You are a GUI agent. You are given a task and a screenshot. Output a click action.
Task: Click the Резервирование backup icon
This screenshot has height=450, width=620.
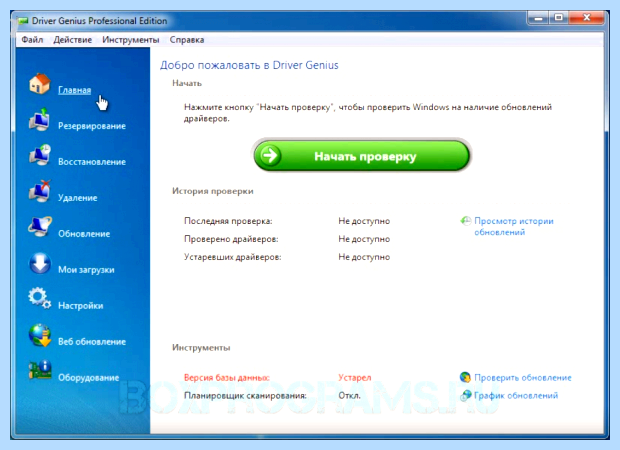click(40, 119)
